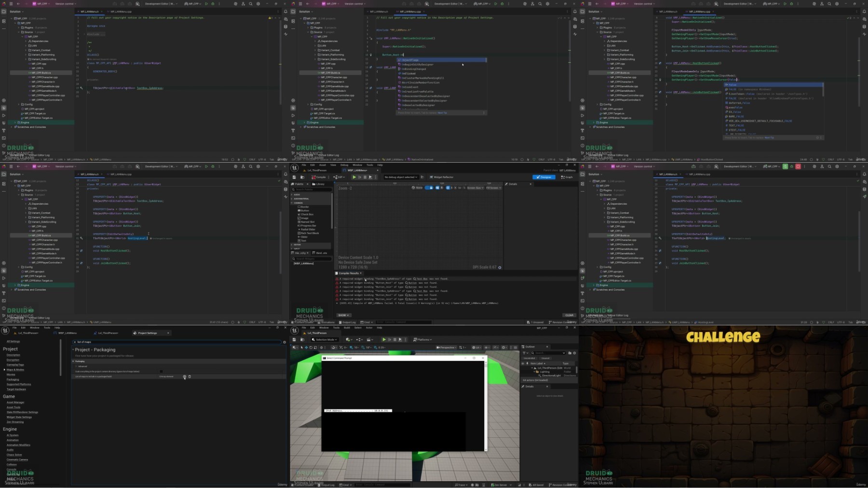Toggle 'Cook everything in the project content directory' checkbox

tap(161, 371)
